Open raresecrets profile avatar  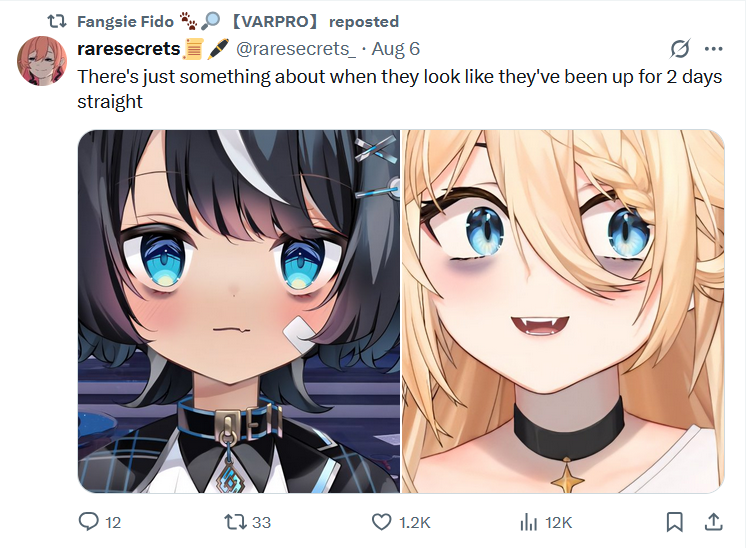tap(42, 61)
